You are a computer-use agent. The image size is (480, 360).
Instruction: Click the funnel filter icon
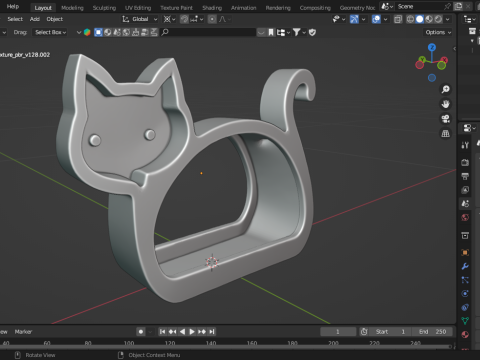(296, 32)
